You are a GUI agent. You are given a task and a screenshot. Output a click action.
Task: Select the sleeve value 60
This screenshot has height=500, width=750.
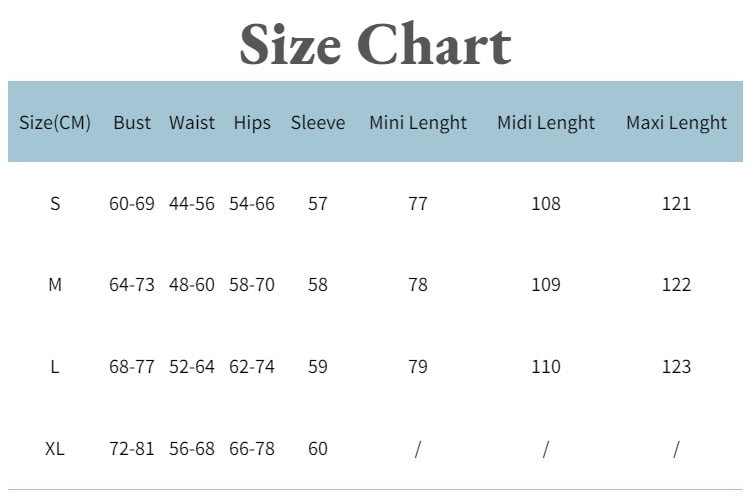pos(318,448)
